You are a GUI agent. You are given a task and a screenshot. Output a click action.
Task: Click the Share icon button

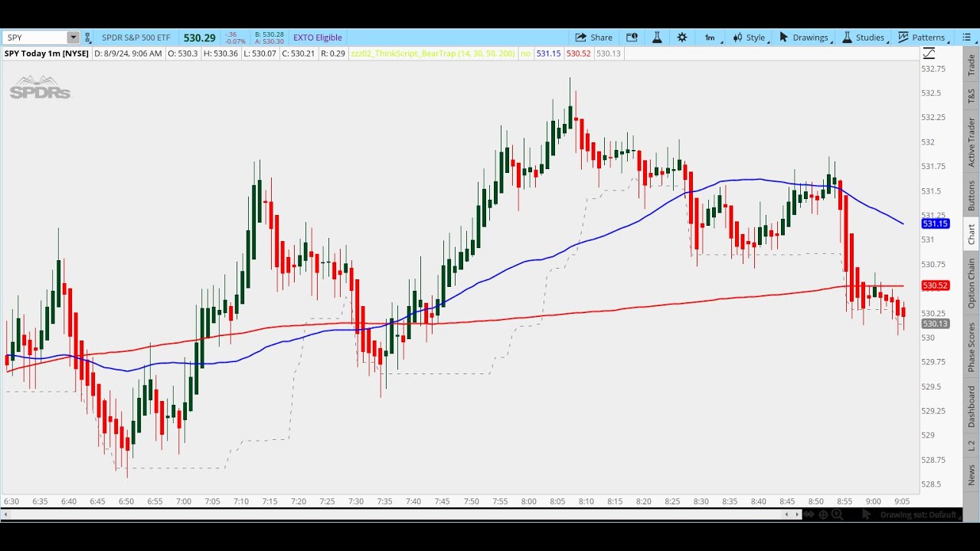[x=594, y=37]
